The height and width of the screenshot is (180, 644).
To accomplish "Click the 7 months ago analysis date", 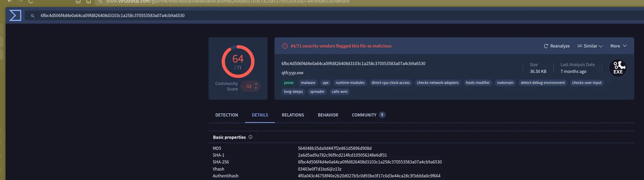I will [x=574, y=71].
